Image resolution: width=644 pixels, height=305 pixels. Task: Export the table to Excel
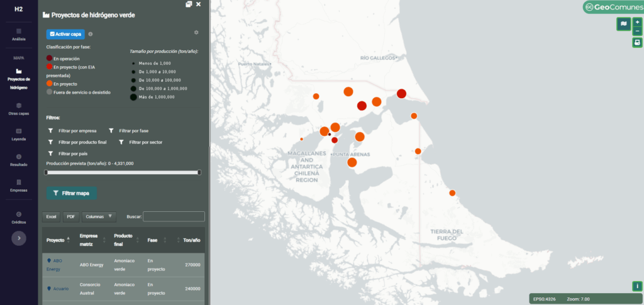[52, 216]
